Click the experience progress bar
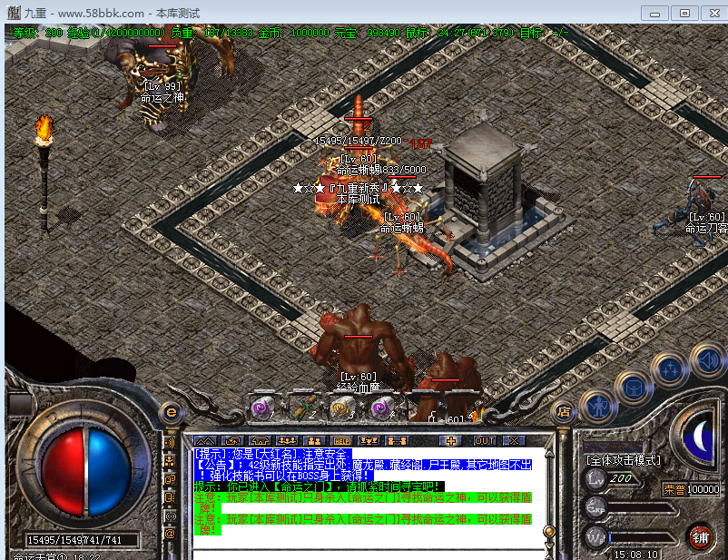This screenshot has height=560, width=728. (642, 508)
